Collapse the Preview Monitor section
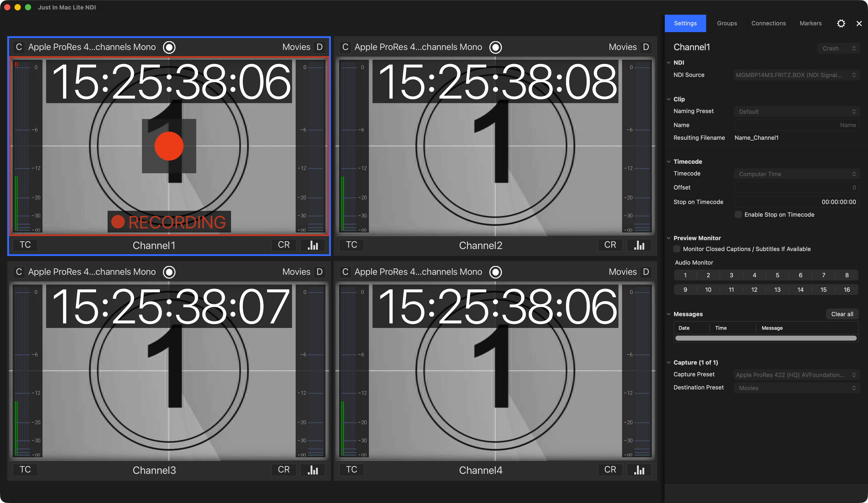Screen dimensions: 868x503 coord(669,238)
